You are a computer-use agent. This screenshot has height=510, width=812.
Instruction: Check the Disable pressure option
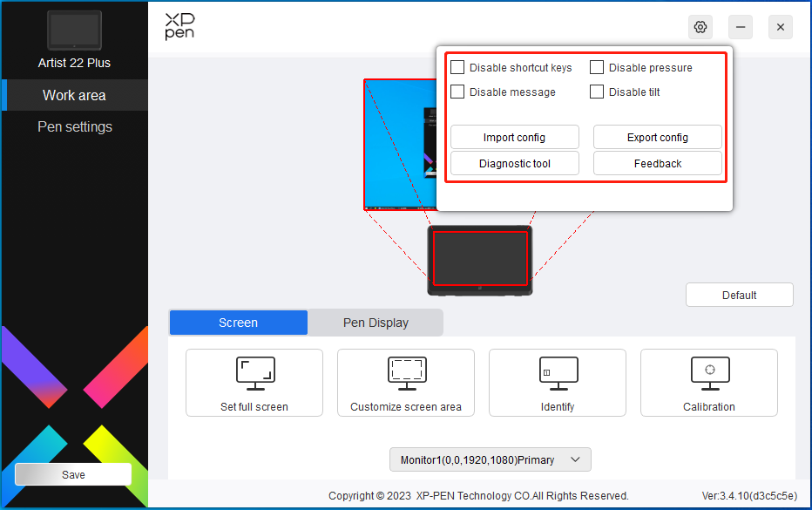coord(597,68)
